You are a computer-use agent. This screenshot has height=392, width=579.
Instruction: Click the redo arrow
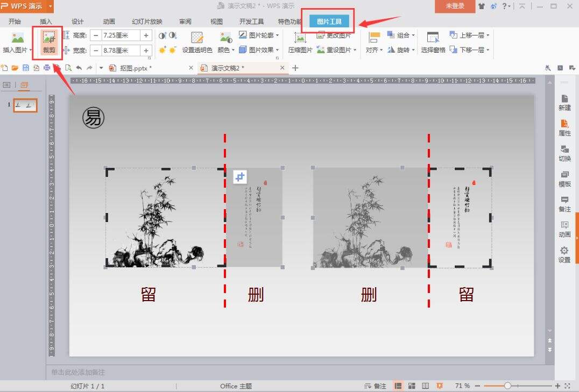89,68
